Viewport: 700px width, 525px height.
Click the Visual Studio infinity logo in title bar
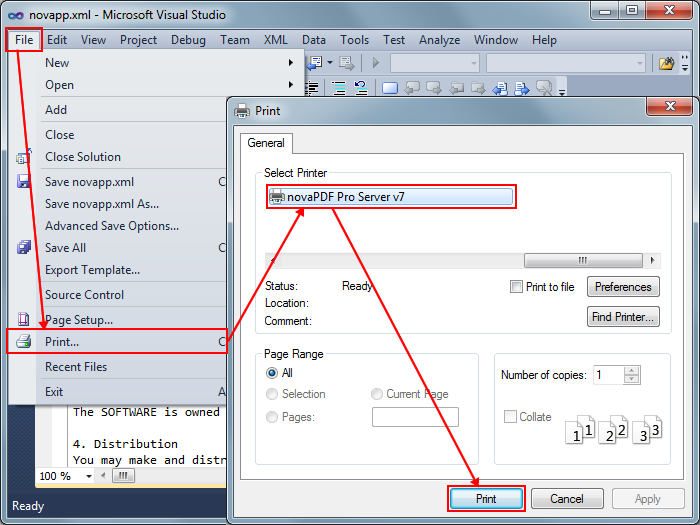(16, 16)
